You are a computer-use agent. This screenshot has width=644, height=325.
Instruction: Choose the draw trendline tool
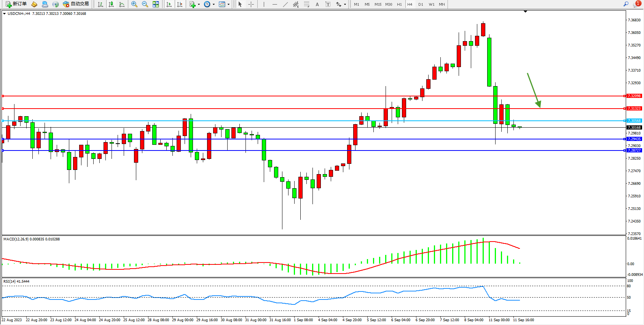[285, 4]
